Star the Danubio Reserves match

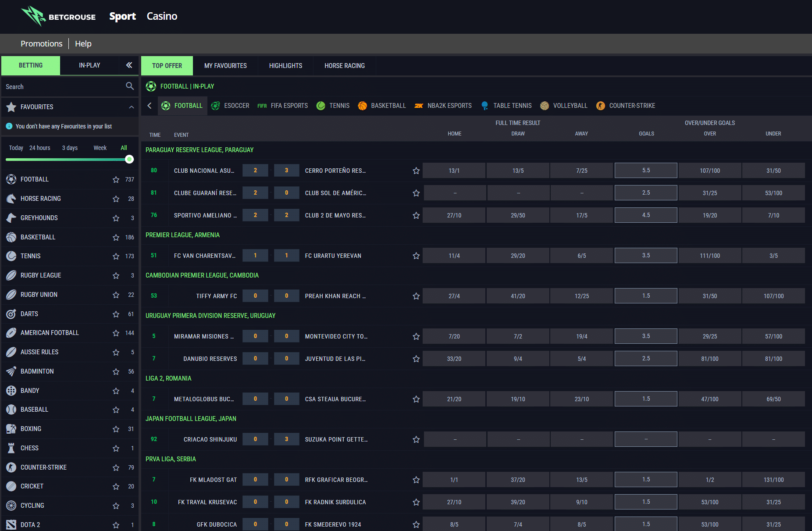[416, 359]
